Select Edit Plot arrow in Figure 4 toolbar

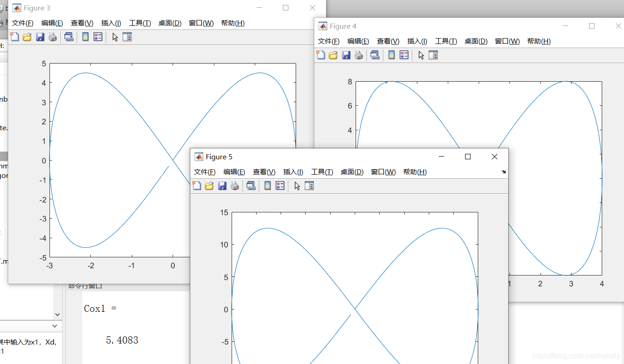[421, 55]
